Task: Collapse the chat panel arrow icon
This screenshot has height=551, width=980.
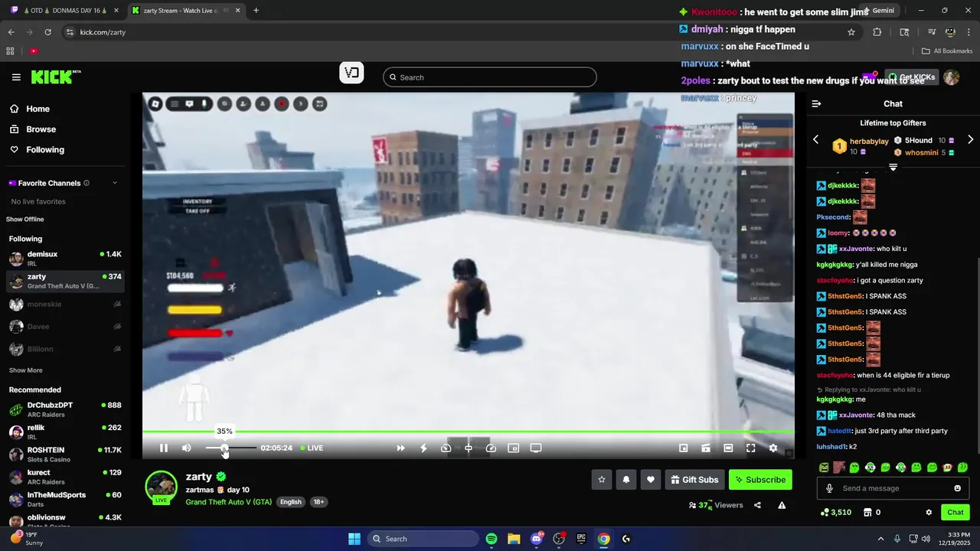Action: click(x=816, y=103)
